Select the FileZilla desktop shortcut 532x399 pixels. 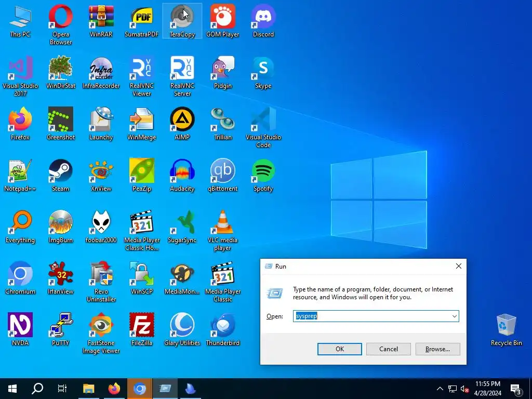pos(141,330)
